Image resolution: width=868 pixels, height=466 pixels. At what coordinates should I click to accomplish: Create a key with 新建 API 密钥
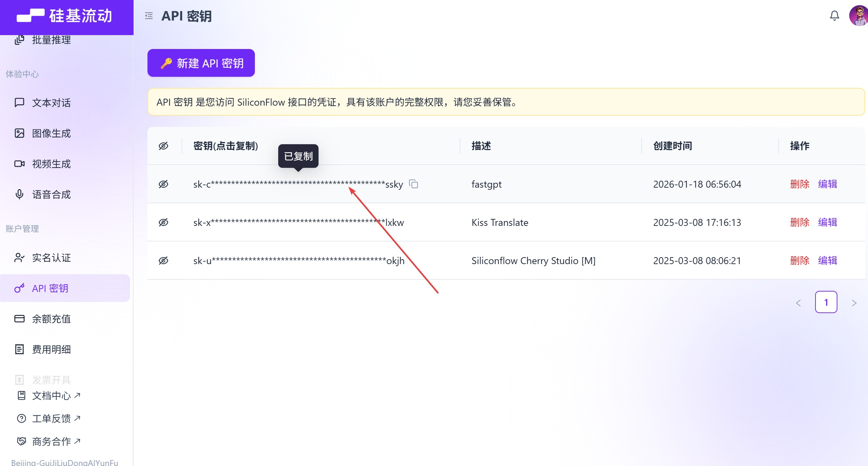pos(201,63)
